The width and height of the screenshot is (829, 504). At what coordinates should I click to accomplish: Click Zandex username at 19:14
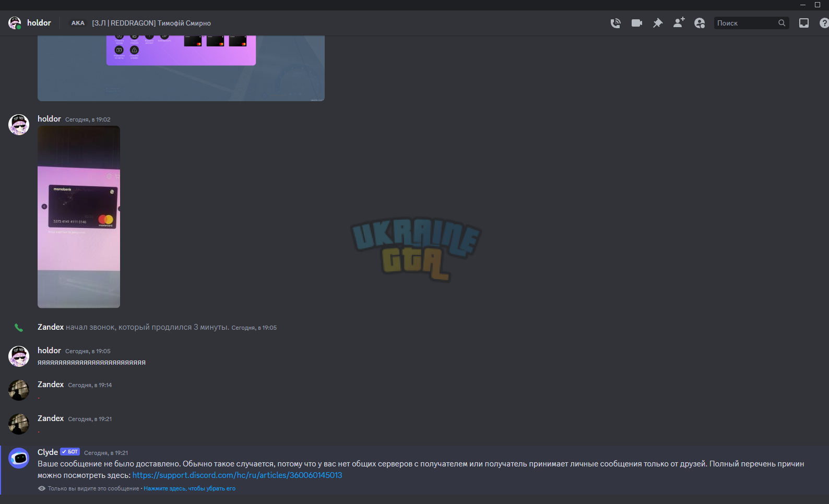coord(51,385)
